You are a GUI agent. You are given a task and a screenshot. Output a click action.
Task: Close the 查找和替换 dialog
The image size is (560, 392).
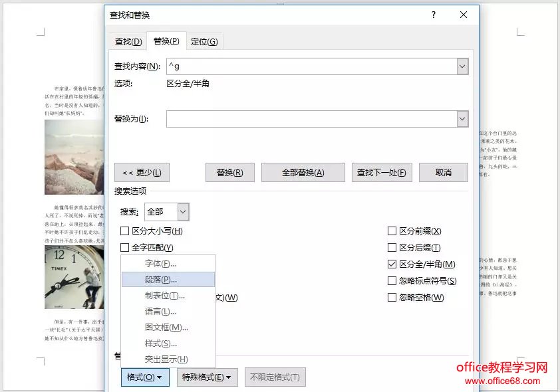pyautogui.click(x=464, y=15)
